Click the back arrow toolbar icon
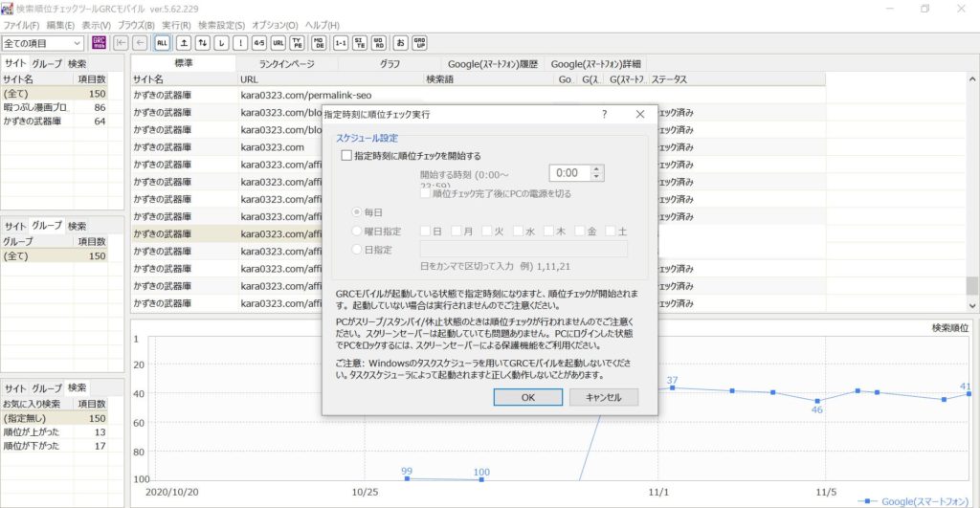 (140, 42)
